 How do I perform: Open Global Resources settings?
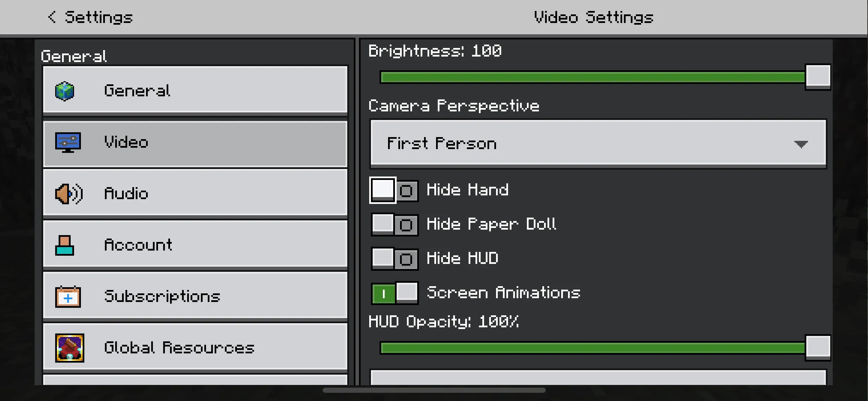pos(195,348)
